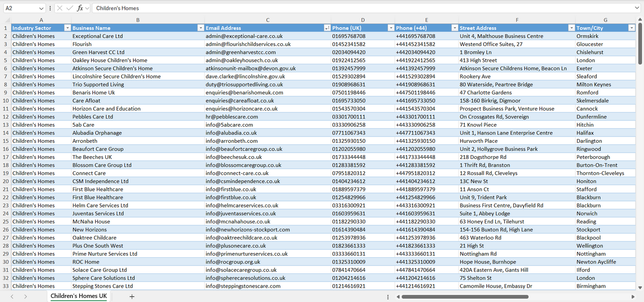644x302 pixels.
Task: Open the Email Address sort filter dropdown
Action: [x=327, y=28]
